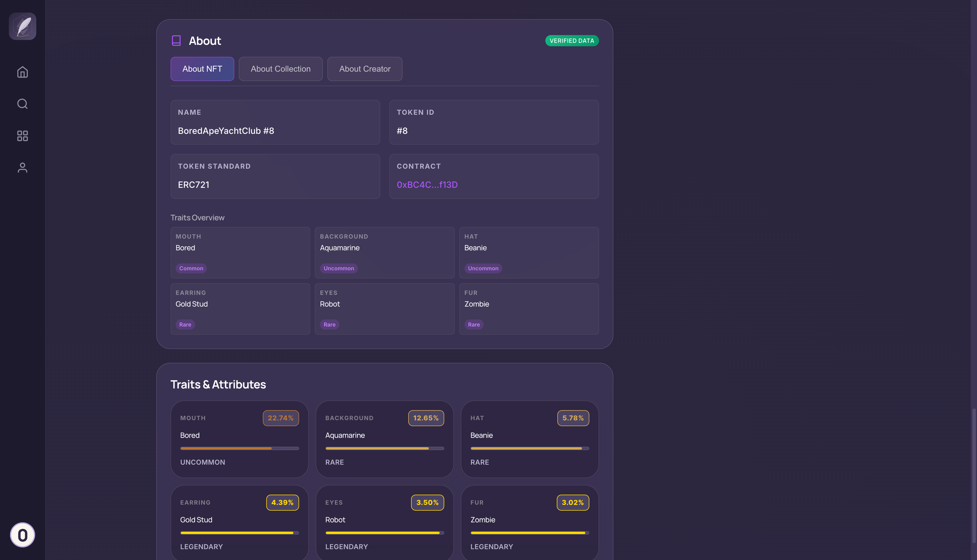Click the book icon beside About heading

pos(176,41)
